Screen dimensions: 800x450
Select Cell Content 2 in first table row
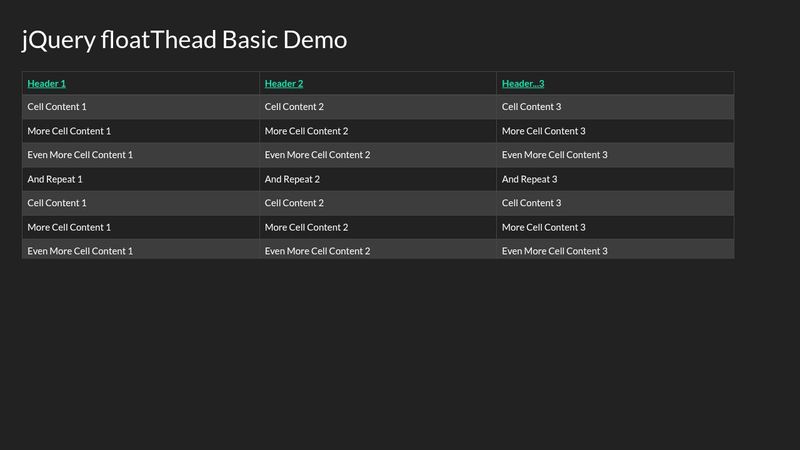[294, 107]
